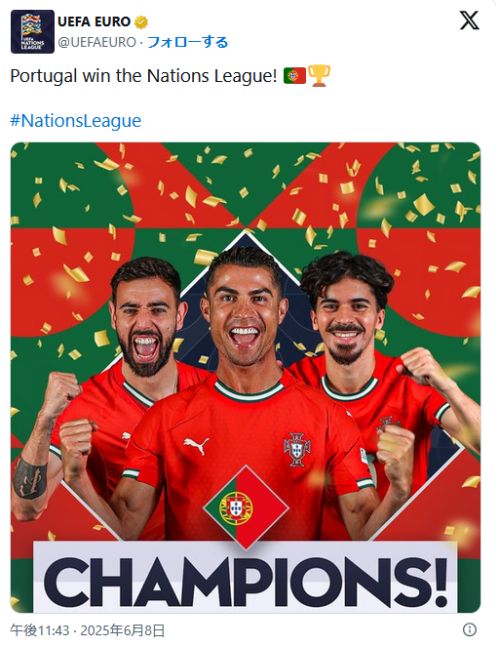Click the trophy emoji
Screen dimensions: 500x645
coord(319,76)
